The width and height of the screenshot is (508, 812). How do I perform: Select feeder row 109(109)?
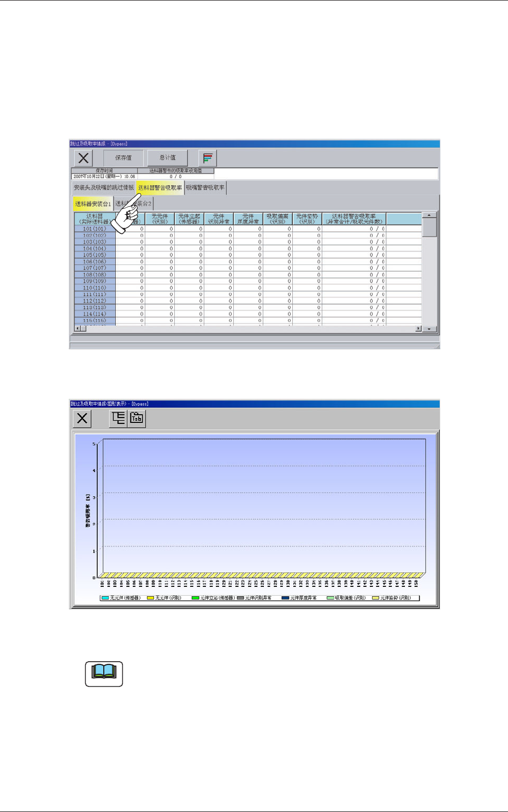point(95,281)
